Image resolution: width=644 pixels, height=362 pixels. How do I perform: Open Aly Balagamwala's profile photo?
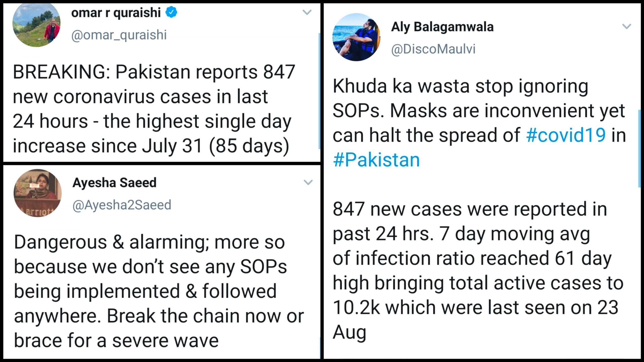click(356, 37)
